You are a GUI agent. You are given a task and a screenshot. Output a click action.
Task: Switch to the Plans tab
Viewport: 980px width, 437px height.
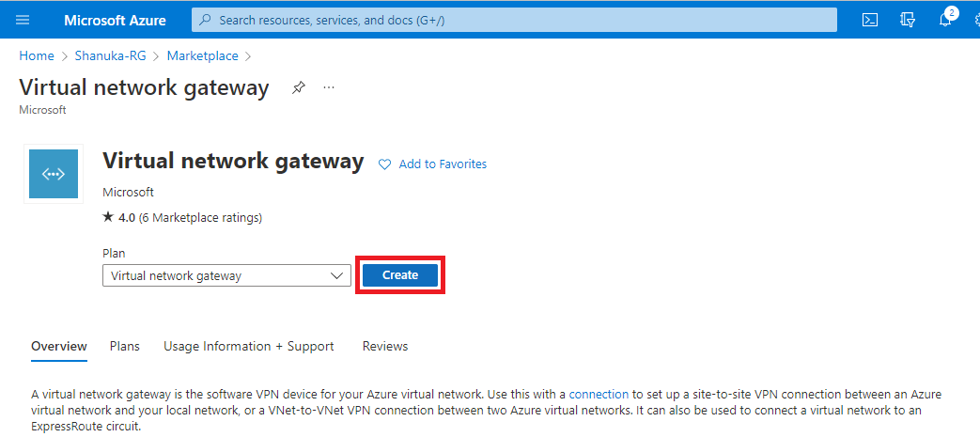(x=124, y=346)
